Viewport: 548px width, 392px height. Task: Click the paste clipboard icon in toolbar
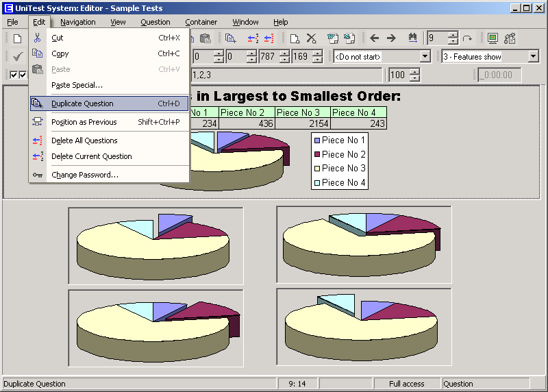(x=206, y=38)
